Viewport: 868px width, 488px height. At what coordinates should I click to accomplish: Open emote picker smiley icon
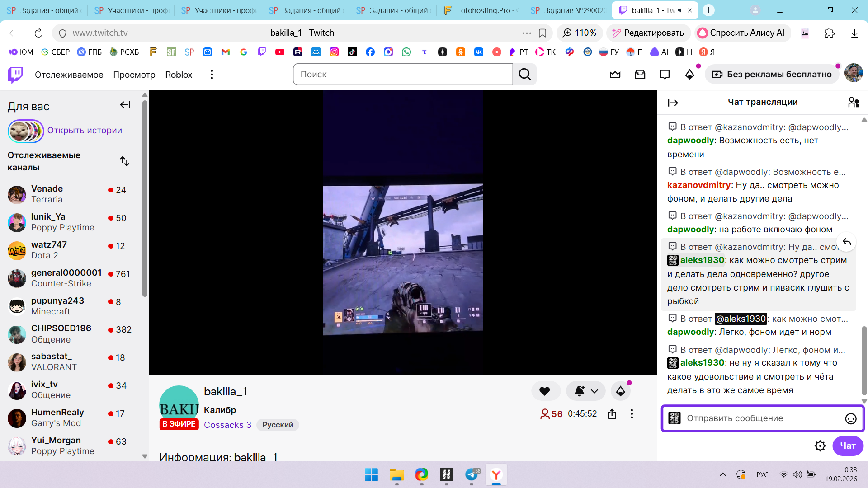(850, 419)
